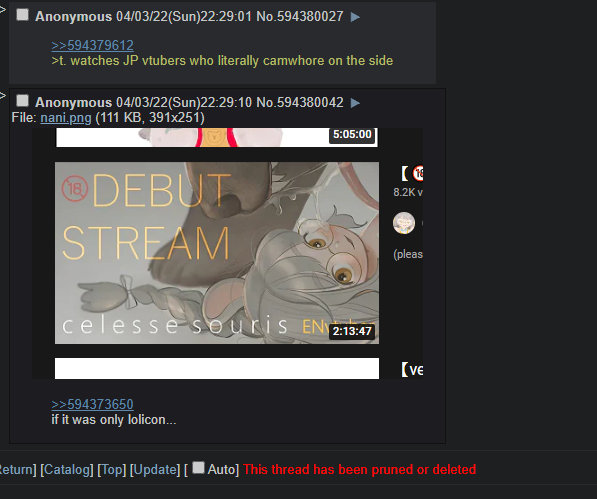Click post number No.594380027
The image size is (597, 499).
(x=300, y=17)
